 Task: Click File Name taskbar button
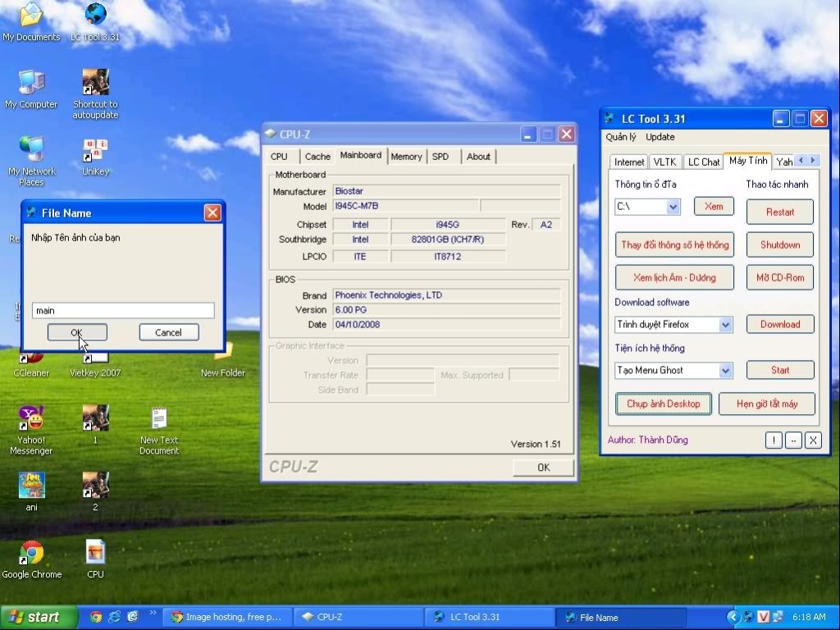(621, 617)
